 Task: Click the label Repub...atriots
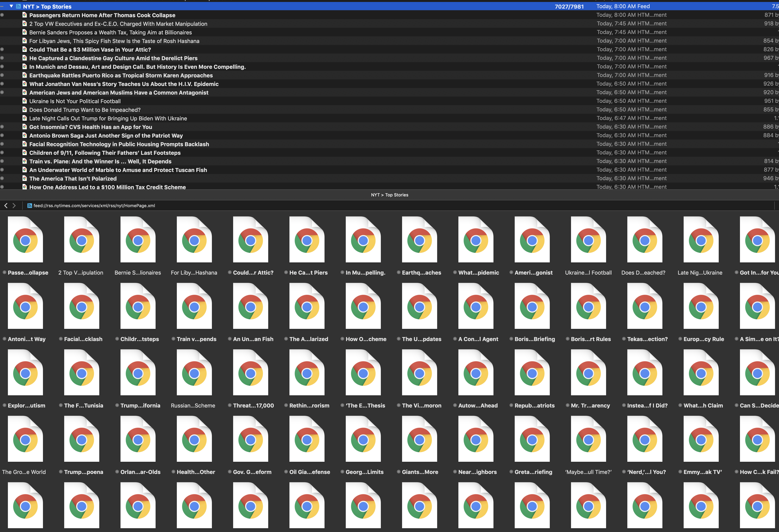(535, 405)
